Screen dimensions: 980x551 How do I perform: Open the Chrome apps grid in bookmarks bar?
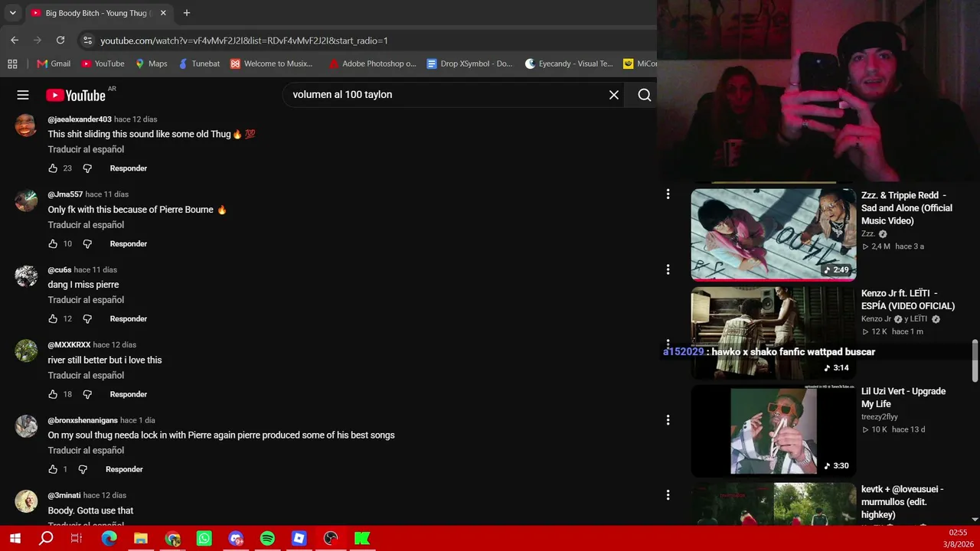(x=12, y=64)
